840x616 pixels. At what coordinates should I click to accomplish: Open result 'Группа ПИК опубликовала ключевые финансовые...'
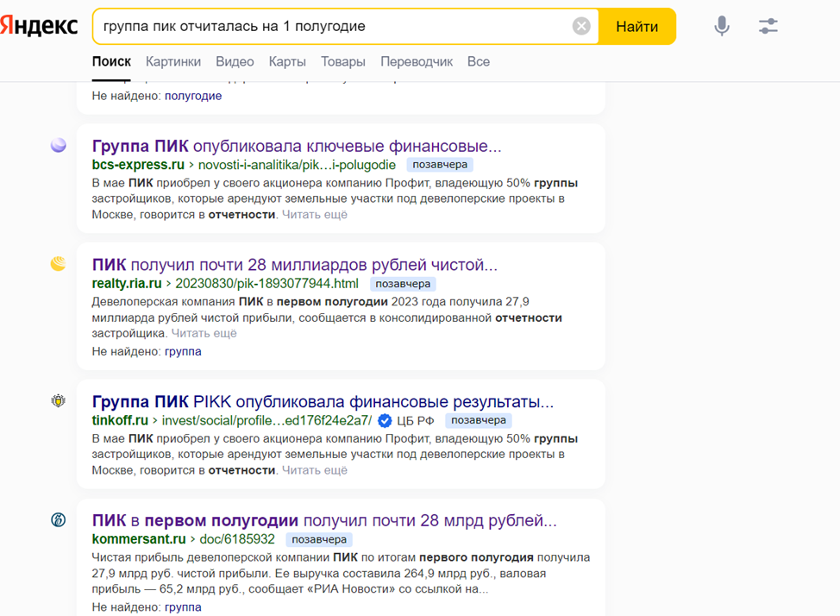coord(297,146)
